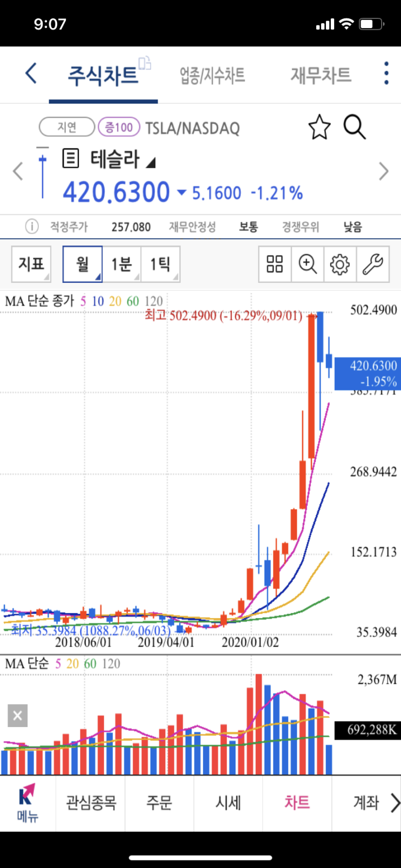Tap the 지연 delayed-quote badge
The height and width of the screenshot is (868, 401).
[x=67, y=127]
